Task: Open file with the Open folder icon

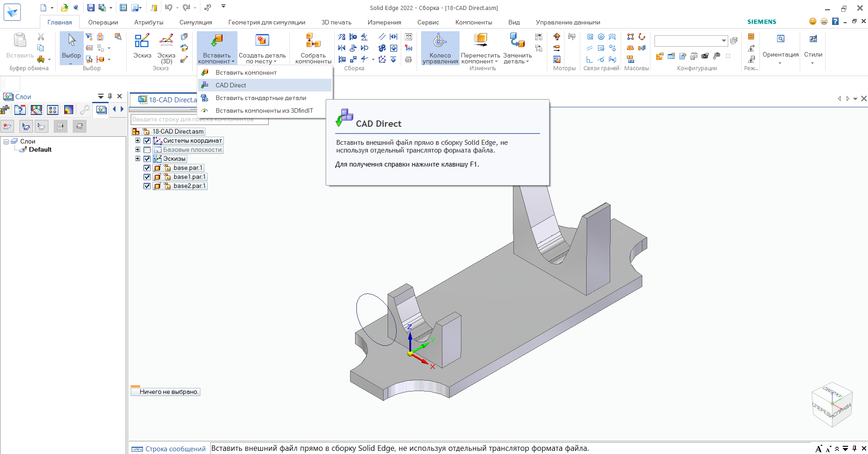Action: point(65,8)
